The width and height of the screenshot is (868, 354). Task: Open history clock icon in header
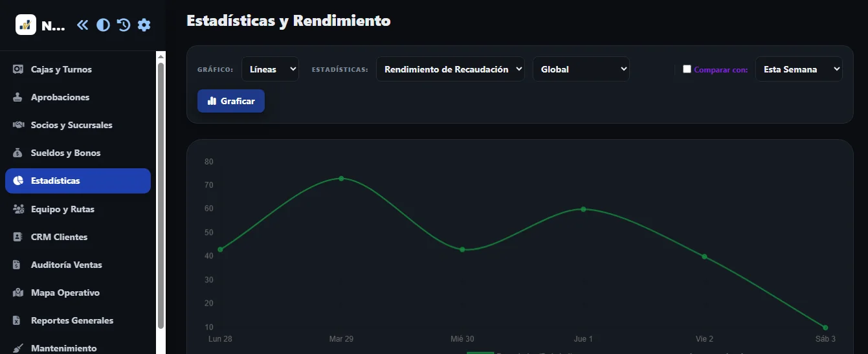(124, 25)
